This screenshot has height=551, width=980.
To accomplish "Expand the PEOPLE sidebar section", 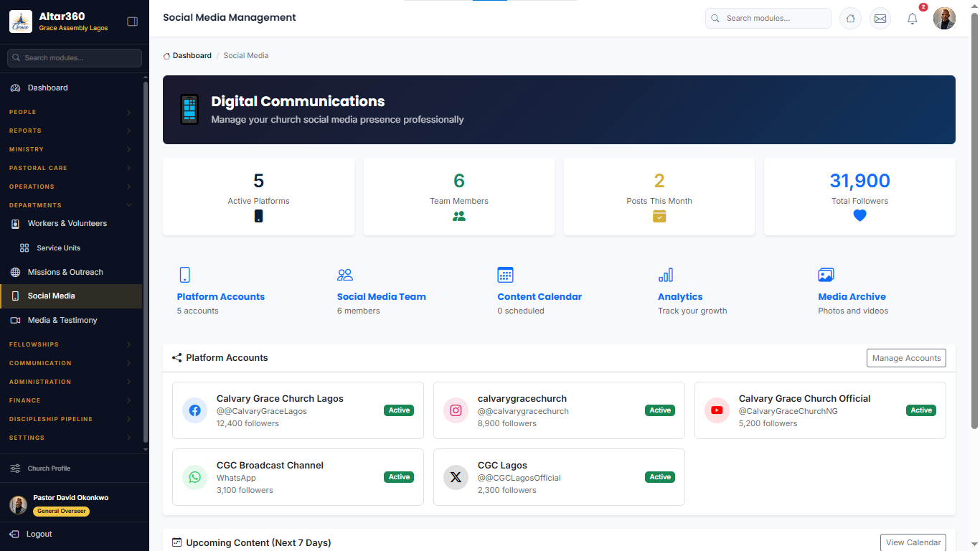I will click(71, 112).
